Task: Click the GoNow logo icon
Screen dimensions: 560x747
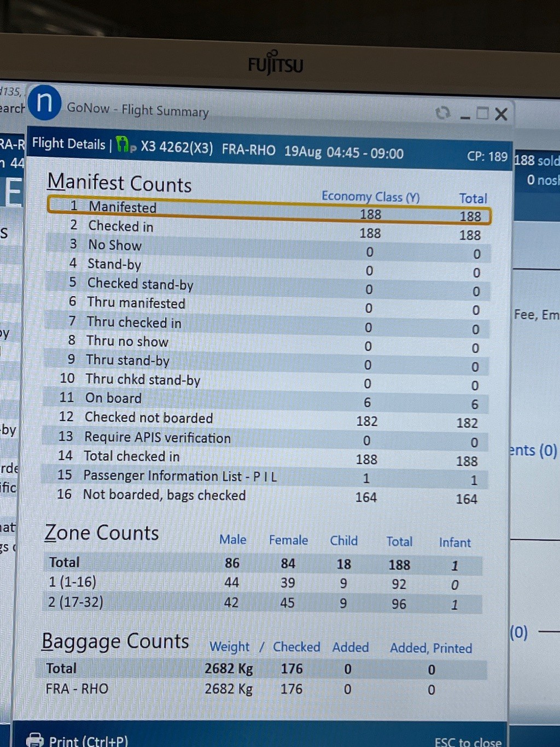Action: (x=44, y=103)
